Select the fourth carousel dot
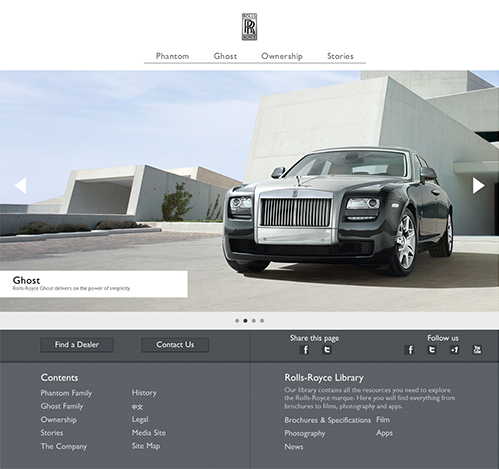This screenshot has height=469, width=499. point(262,321)
